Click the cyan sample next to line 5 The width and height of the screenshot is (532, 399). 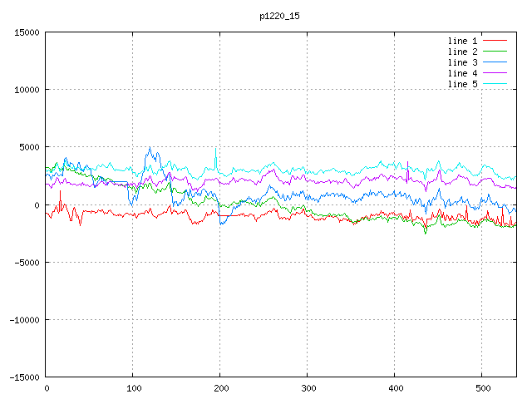[495, 84]
